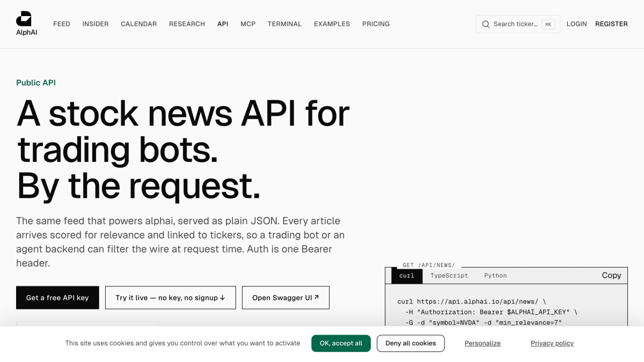Open the Privacy policy link
644x362 pixels.
552,343
